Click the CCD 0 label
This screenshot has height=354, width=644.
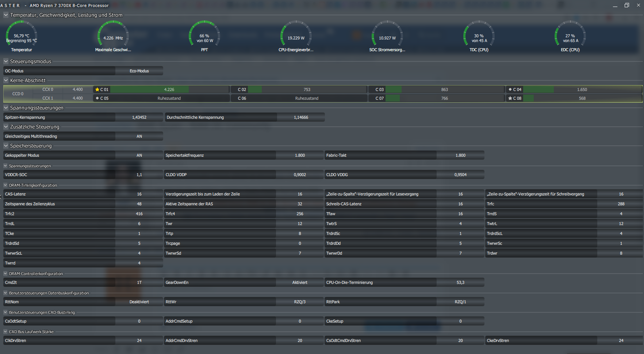[18, 94]
